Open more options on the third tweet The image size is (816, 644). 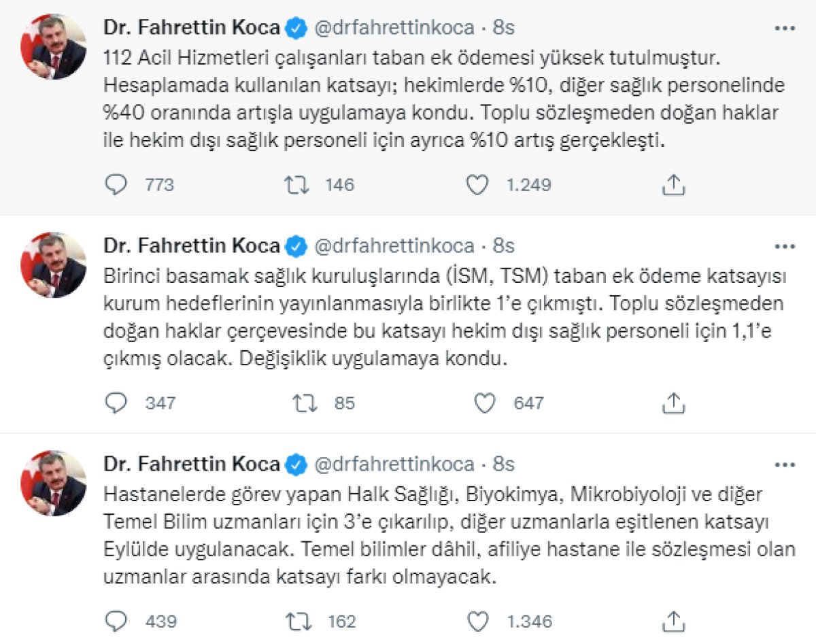click(x=785, y=464)
